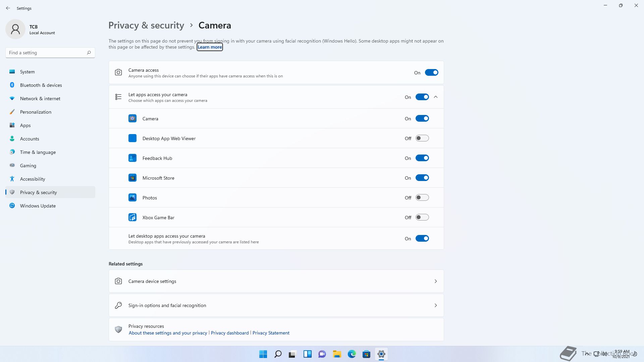This screenshot has height=362, width=644.
Task: Click the search magnifier in Find a setting
Action: click(x=89, y=53)
